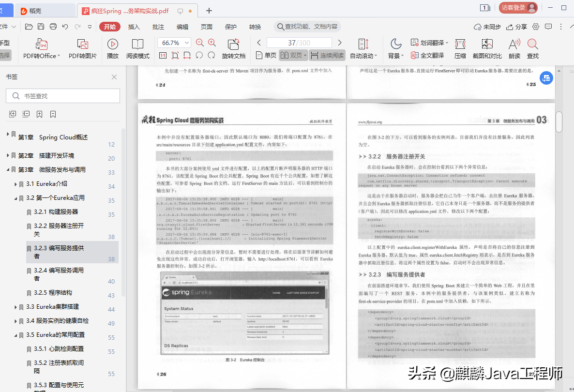Expand all bookmarks icon in 书签 panel
The width and height of the screenshot is (574, 392).
(13, 114)
